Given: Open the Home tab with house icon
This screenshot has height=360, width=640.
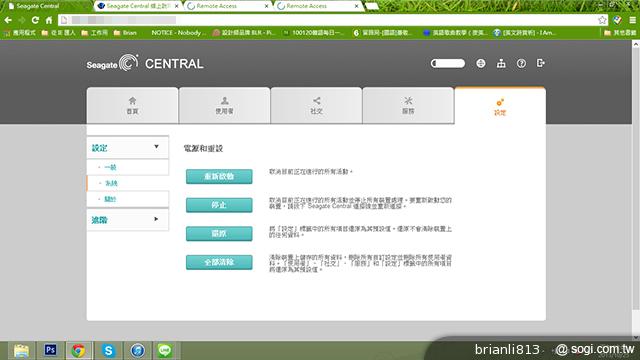Looking at the screenshot, I should point(132,105).
